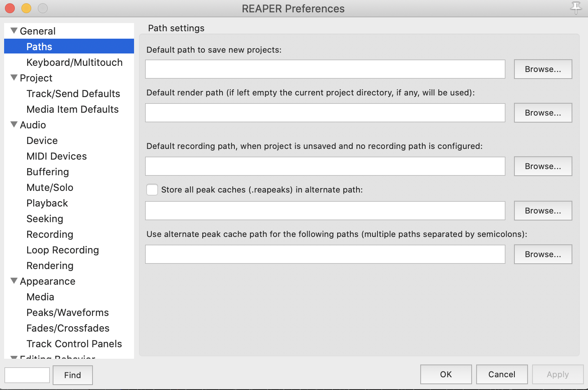This screenshot has width=588, height=390.
Task: Open Media Item Defaults page
Action: tap(72, 109)
